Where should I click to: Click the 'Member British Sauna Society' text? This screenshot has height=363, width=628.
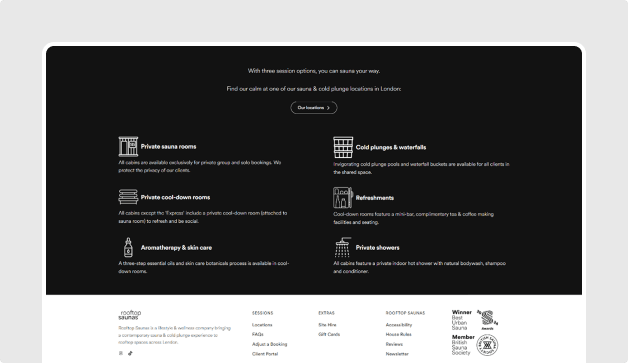click(463, 345)
